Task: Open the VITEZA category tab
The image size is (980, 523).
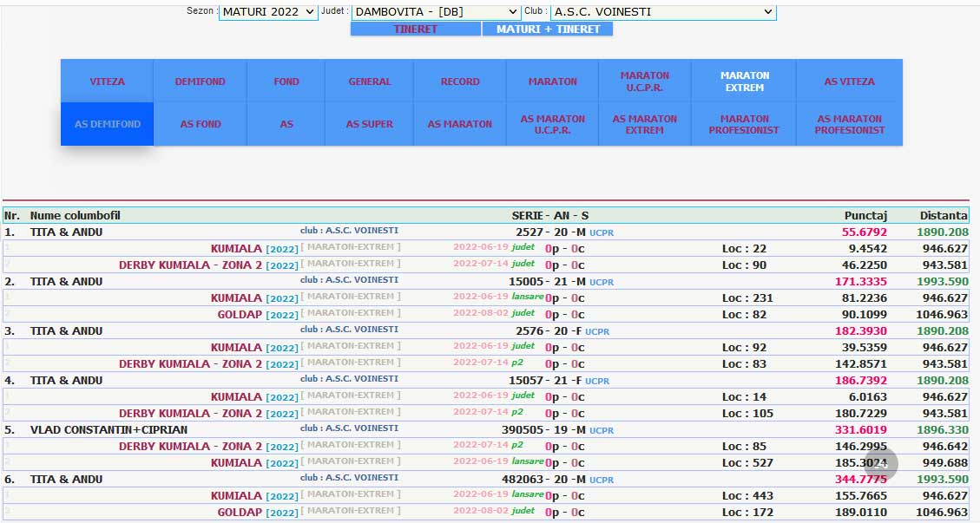Action: point(107,82)
